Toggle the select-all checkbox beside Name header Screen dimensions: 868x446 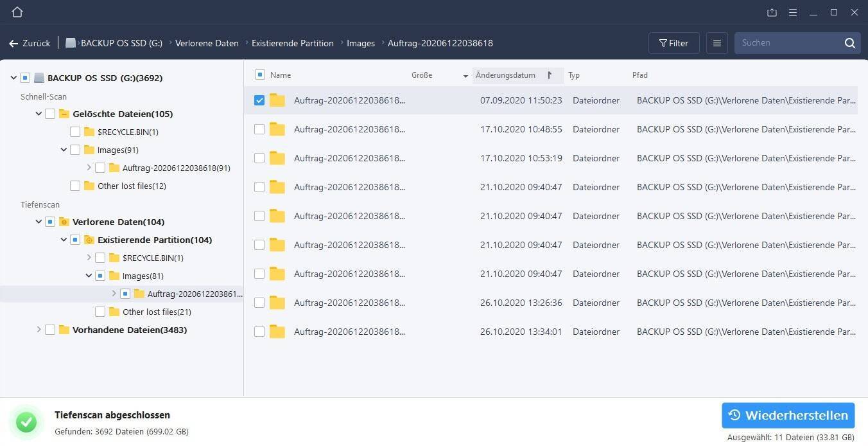(x=259, y=75)
